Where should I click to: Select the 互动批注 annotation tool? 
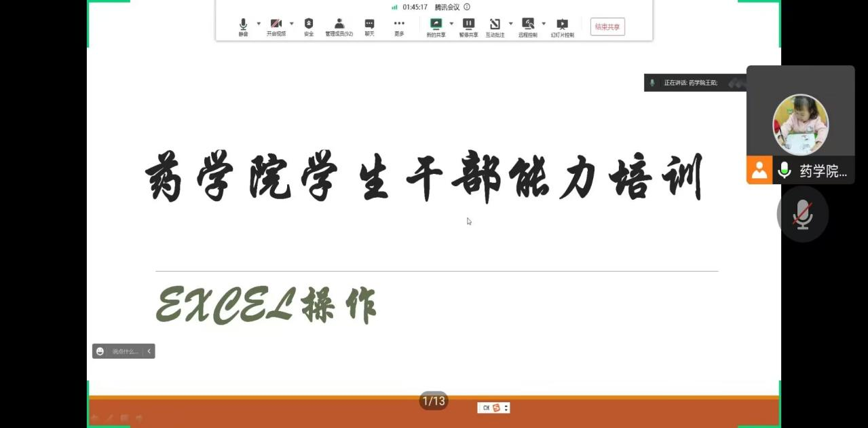(495, 24)
